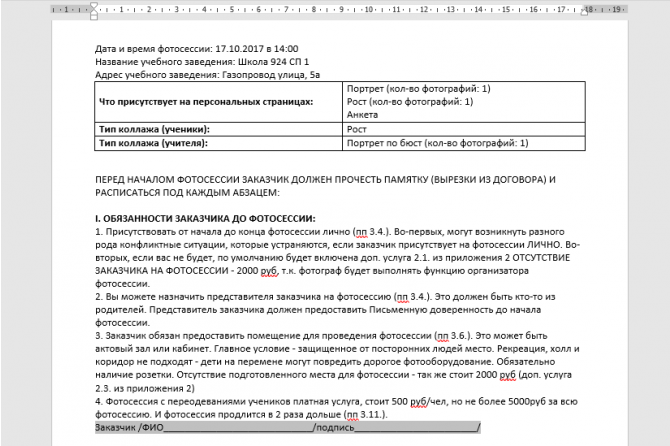This screenshot has width=670, height=446.
Task: Click the line starting '4. Фотосессия с переодеваниями'
Action: click(x=336, y=402)
